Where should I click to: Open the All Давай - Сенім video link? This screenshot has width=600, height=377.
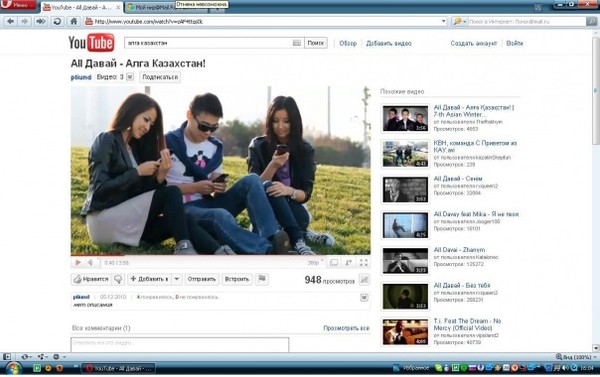point(458,178)
